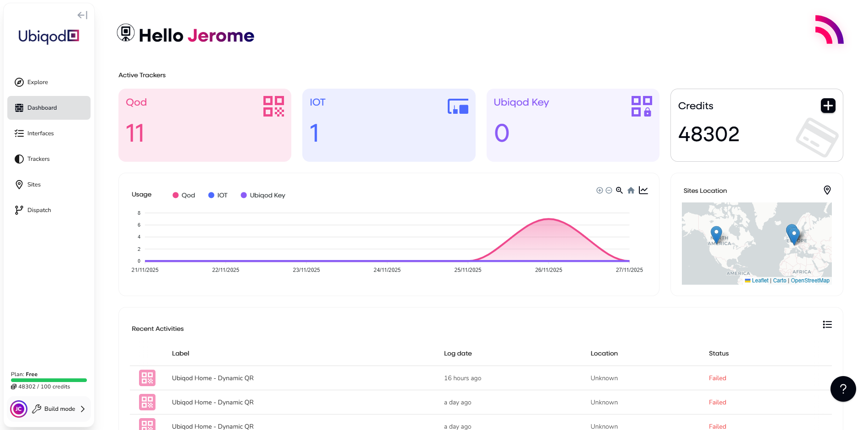Go to the Interfaces page
Screen dimensions: 868x430
click(x=49, y=133)
